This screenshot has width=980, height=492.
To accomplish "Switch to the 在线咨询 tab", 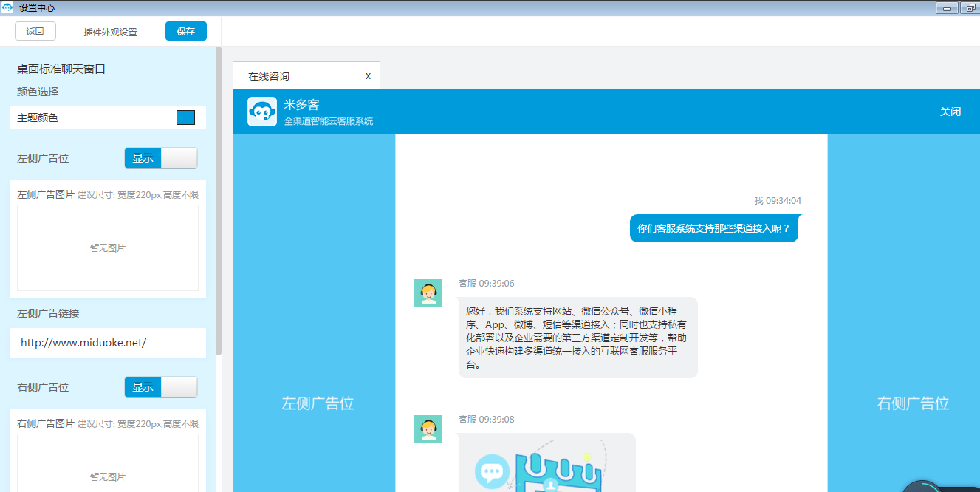I will (295, 76).
